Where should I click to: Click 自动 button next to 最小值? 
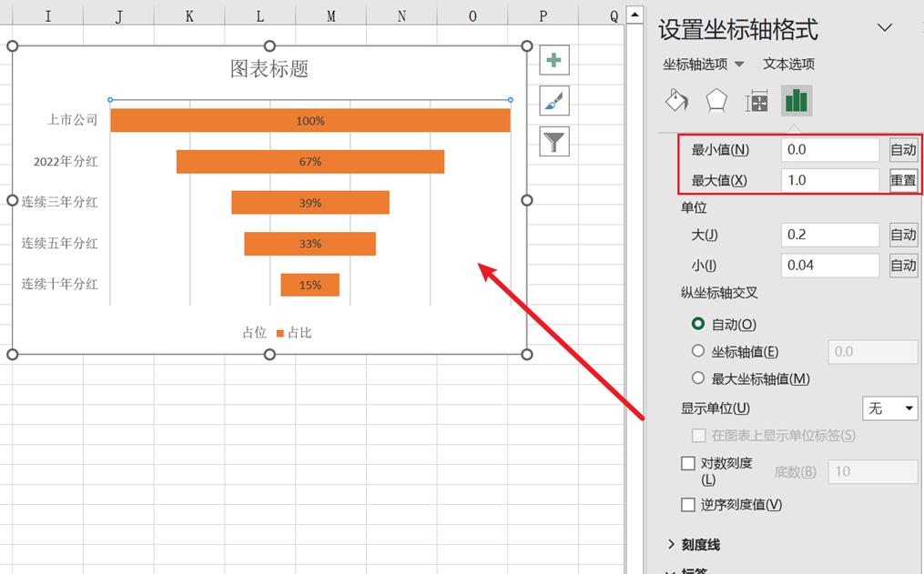click(903, 149)
